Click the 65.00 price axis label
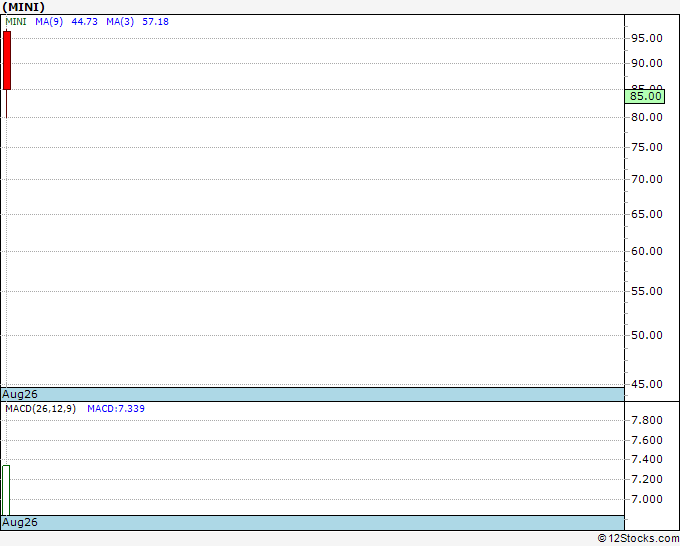Screen dimensions: 680x546 click(647, 214)
